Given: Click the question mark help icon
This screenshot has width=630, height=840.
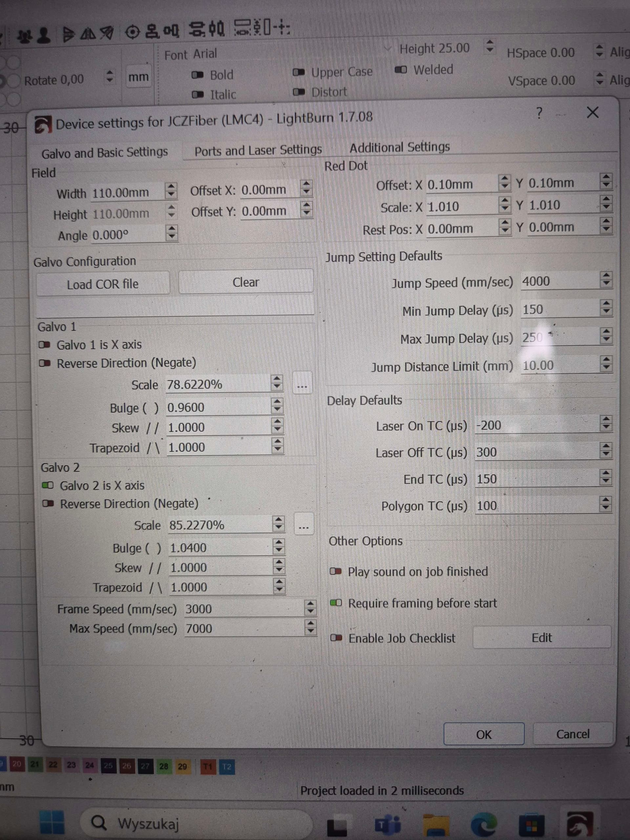Looking at the screenshot, I should [539, 113].
